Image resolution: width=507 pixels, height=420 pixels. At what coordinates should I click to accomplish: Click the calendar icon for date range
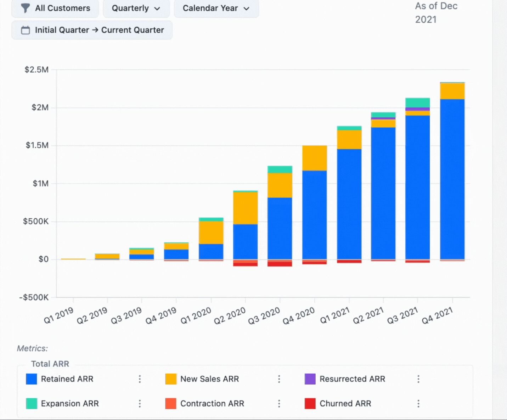pos(26,30)
